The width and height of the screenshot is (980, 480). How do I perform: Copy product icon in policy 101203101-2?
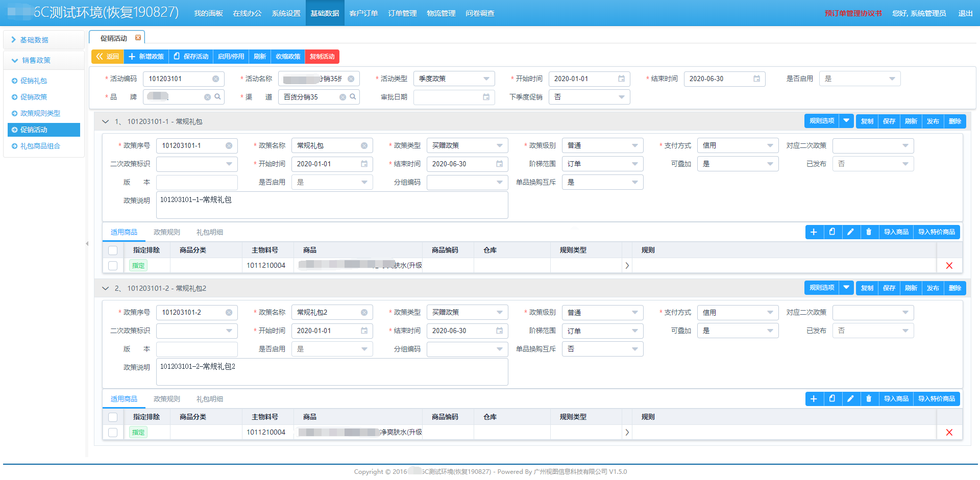tap(832, 399)
